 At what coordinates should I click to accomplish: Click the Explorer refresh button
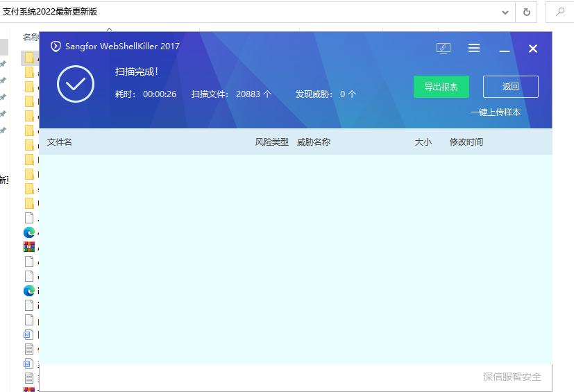pyautogui.click(x=527, y=12)
